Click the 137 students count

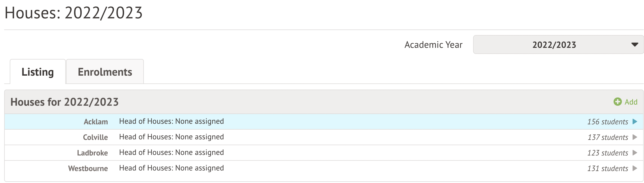[608, 137]
